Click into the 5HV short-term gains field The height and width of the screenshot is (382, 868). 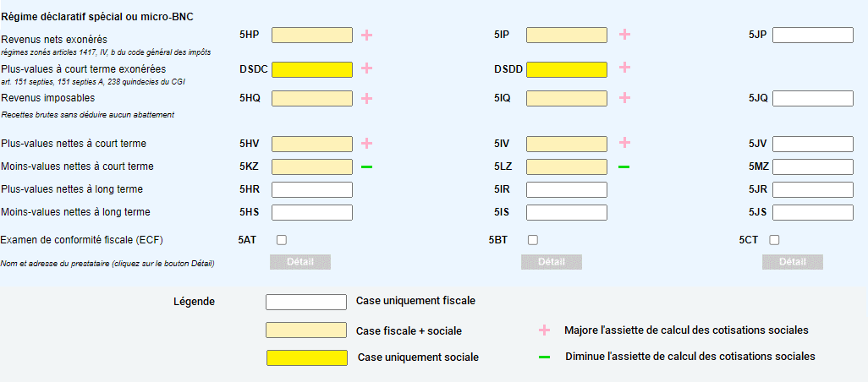click(x=311, y=144)
